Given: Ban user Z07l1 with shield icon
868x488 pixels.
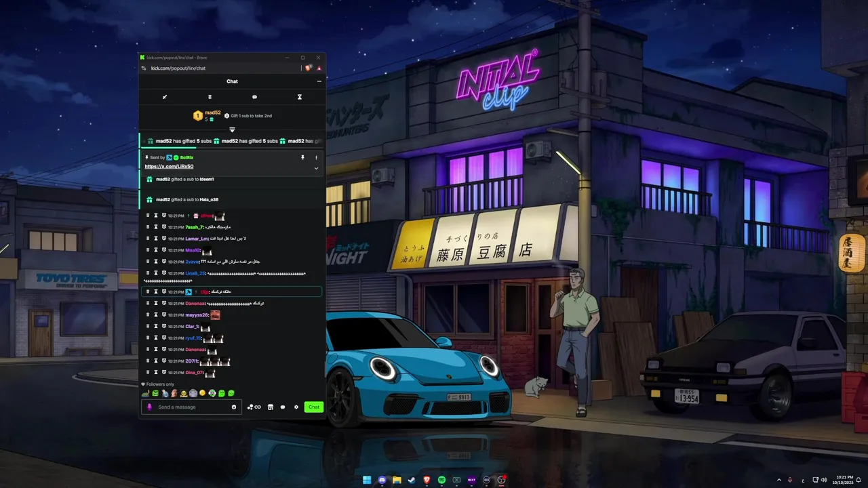Looking at the screenshot, I should pos(164,361).
